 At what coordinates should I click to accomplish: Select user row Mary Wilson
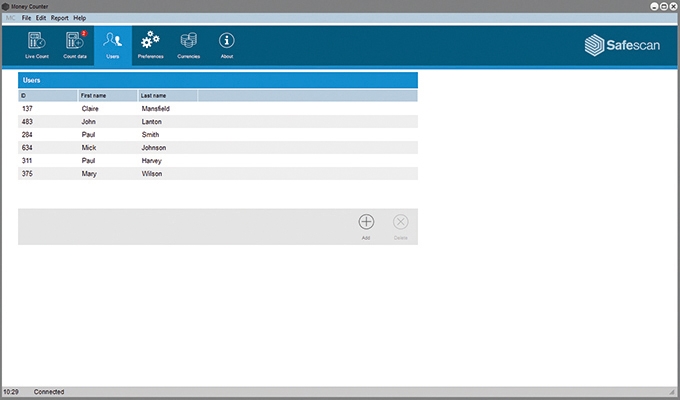pyautogui.click(x=217, y=173)
